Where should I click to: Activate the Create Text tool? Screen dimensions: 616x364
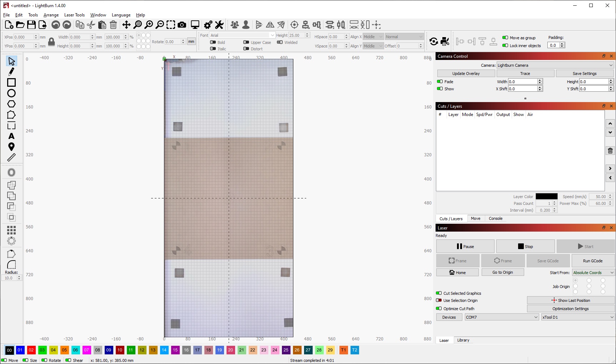[x=11, y=136]
